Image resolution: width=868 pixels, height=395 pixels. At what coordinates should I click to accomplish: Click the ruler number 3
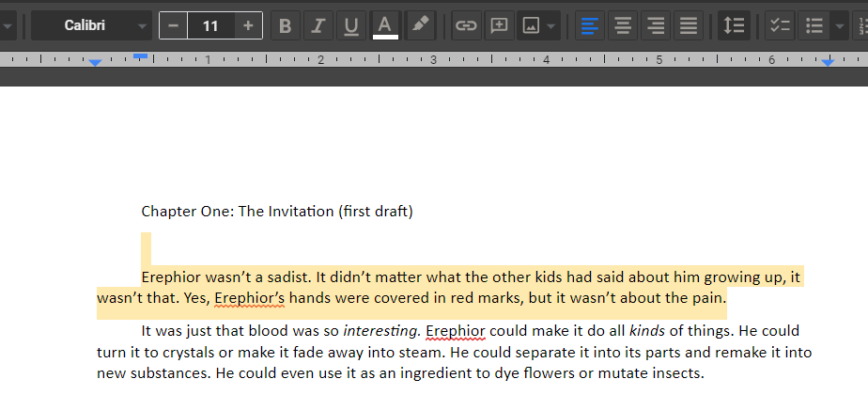point(433,60)
